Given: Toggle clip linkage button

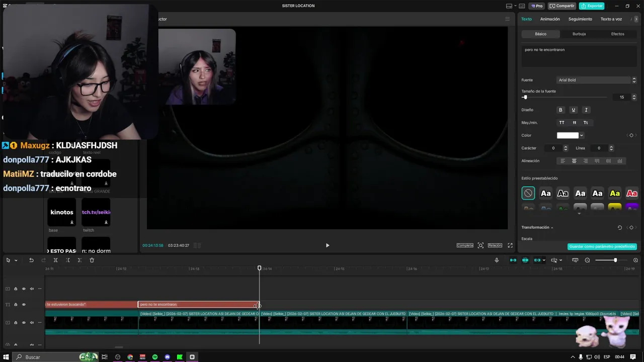Looking at the screenshot, I should [x=537, y=260].
